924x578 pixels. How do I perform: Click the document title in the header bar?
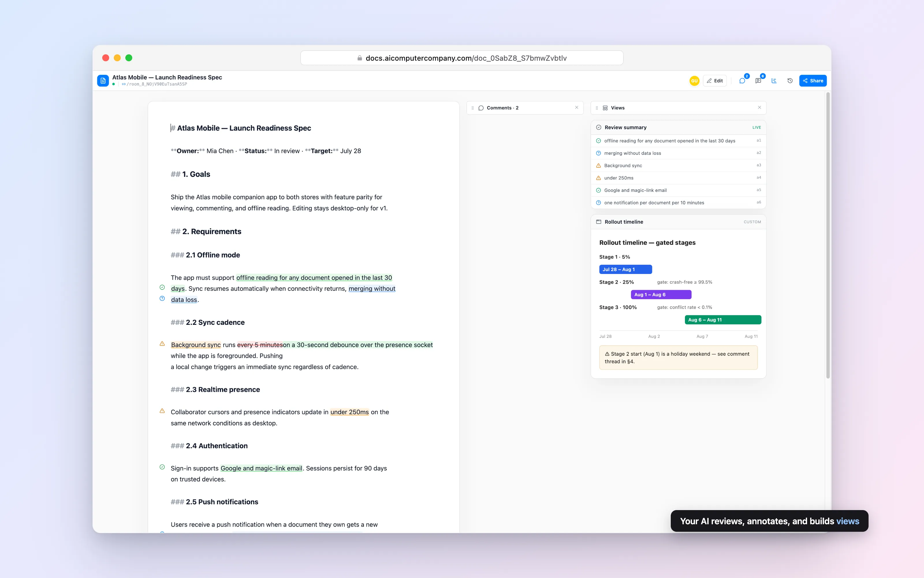167,77
